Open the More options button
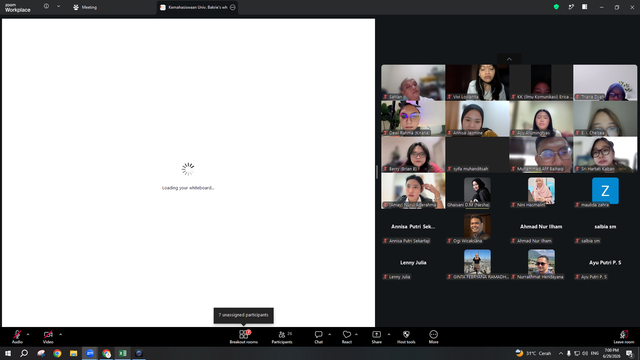The height and width of the screenshot is (360, 640). pyautogui.click(x=433, y=337)
